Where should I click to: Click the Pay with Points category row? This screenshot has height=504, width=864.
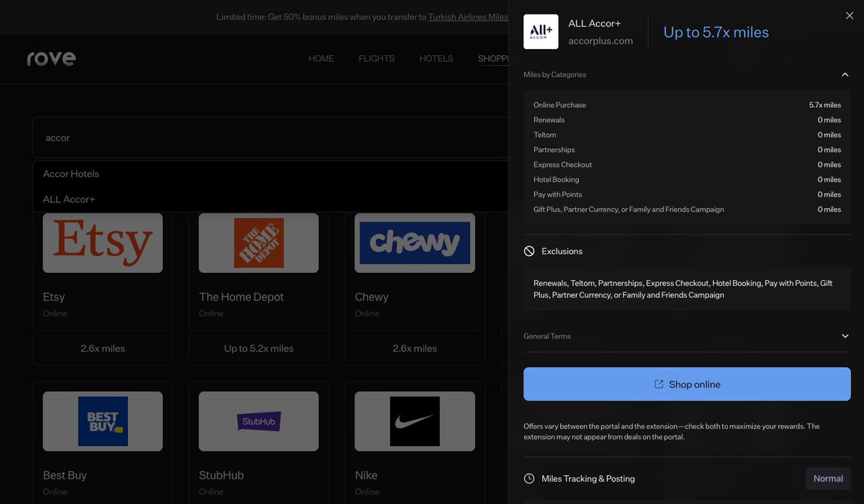[x=687, y=194]
